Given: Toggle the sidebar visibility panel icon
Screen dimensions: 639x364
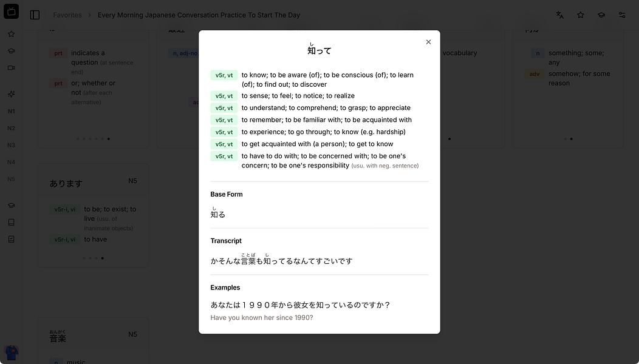Looking at the screenshot, I should coord(35,15).
